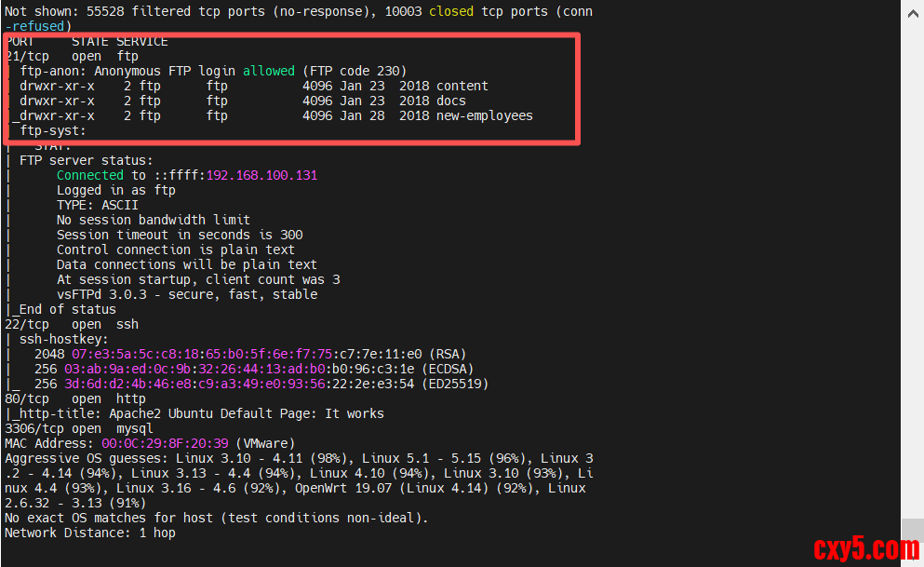Click 'No exact OS matches for host' line

click(216, 518)
